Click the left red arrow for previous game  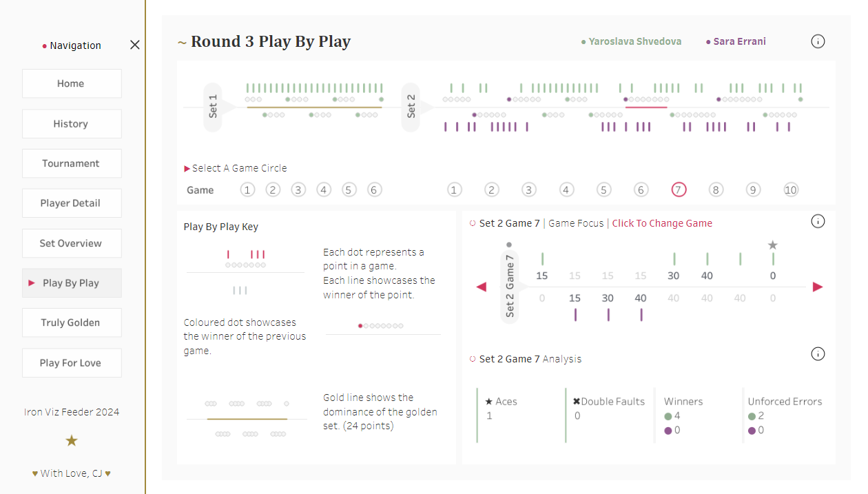tap(482, 287)
